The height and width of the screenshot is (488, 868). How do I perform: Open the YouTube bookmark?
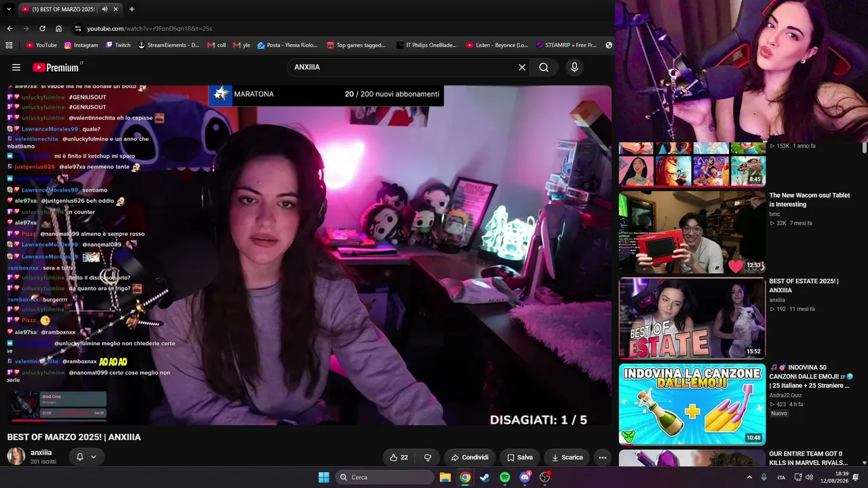[41, 45]
